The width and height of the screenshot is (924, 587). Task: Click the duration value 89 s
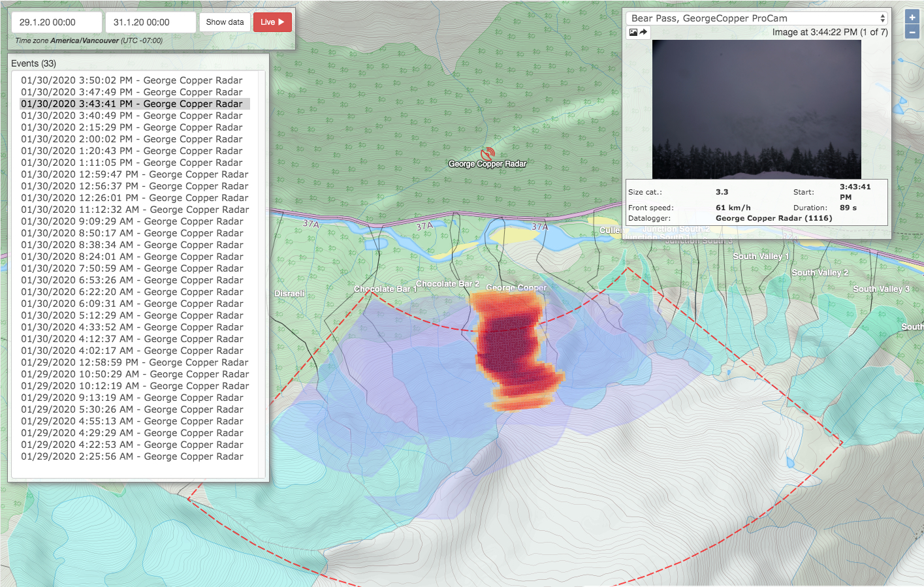[x=848, y=208]
